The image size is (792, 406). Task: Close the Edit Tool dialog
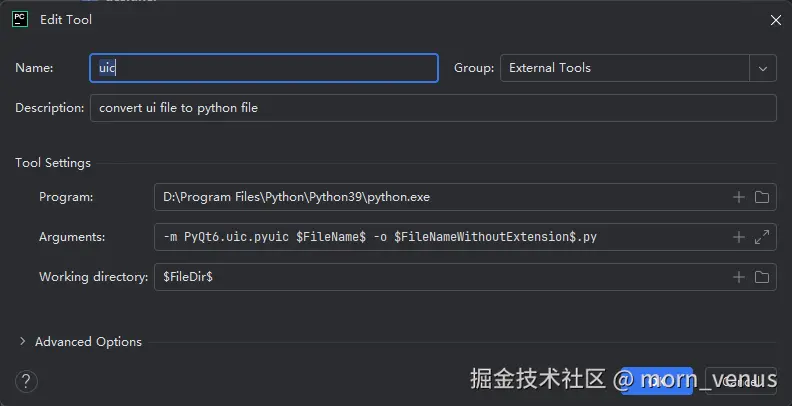[x=776, y=20]
